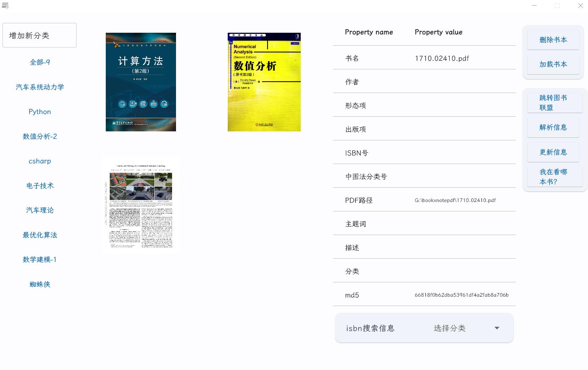The width and height of the screenshot is (588, 370).
Task: Click the 增加新分类 input field
Action: [39, 36]
